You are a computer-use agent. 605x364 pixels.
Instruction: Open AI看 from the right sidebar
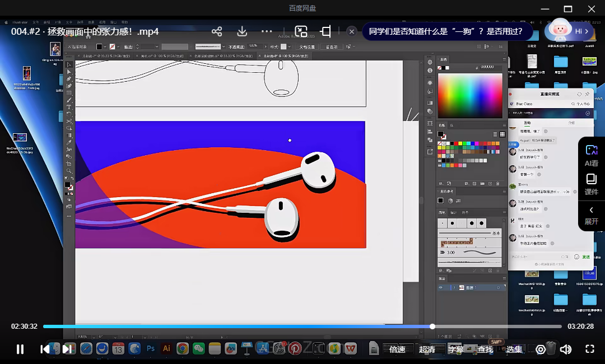tap(592, 155)
